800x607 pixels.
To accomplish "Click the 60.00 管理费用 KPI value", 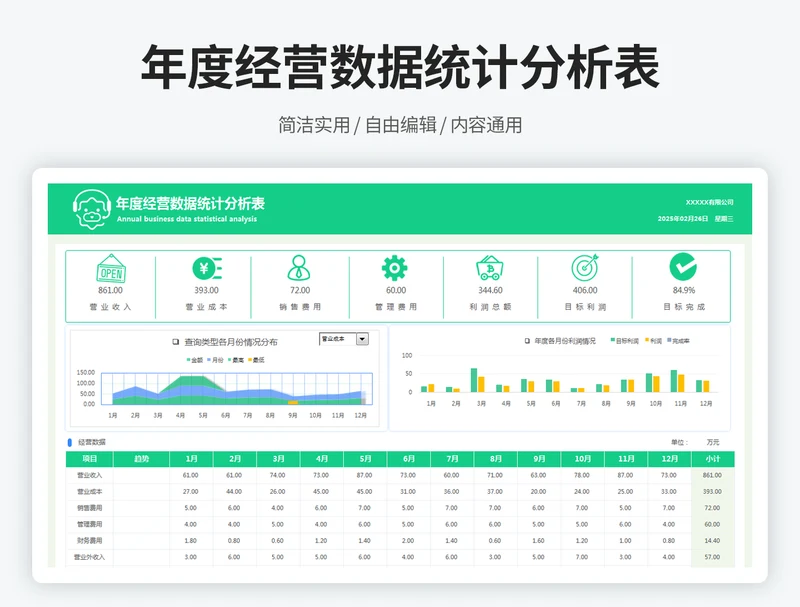I will 396,290.
